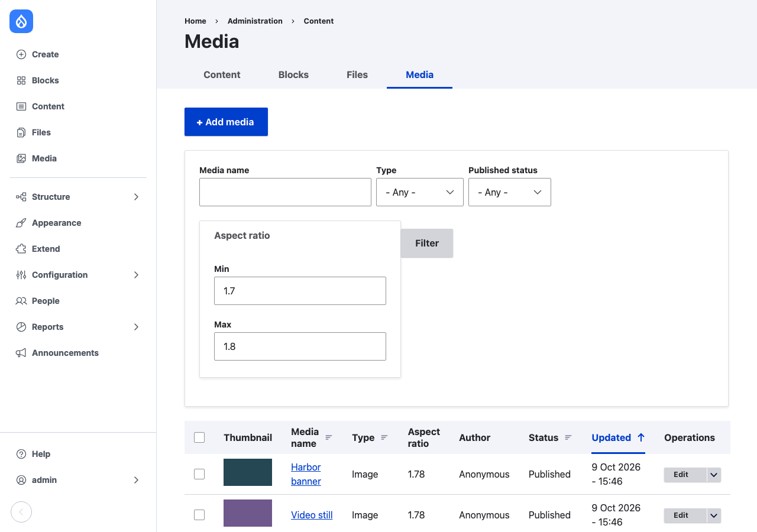Screen dimensions: 757x532
Task: Check the Video still row checkbox
Action: pos(199,515)
